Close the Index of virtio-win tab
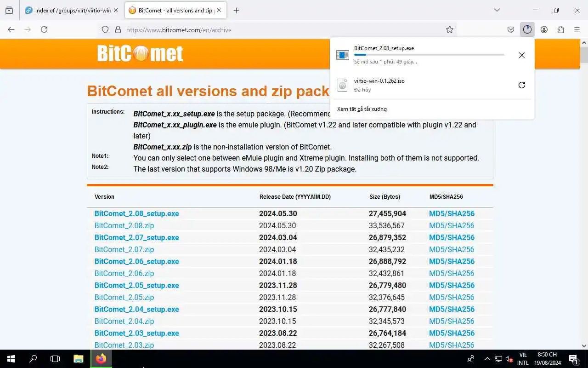 [115, 10]
